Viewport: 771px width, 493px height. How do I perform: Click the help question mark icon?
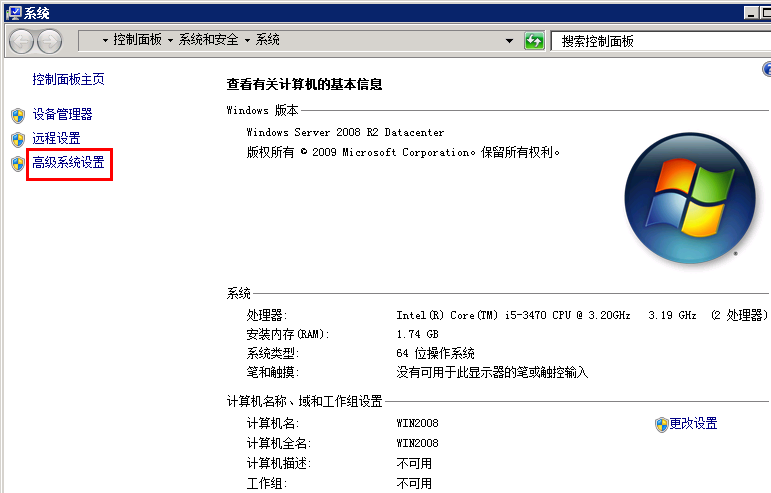767,69
